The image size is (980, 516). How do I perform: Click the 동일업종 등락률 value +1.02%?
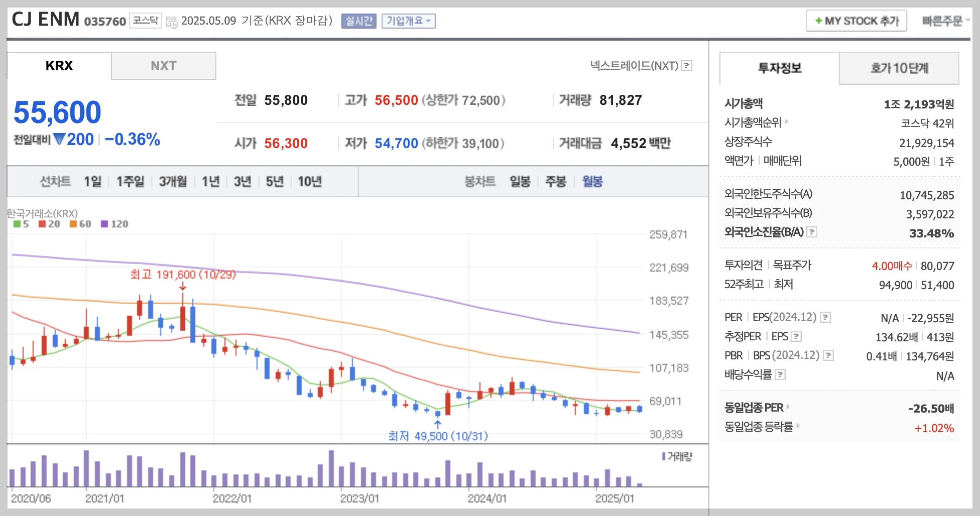tap(934, 428)
